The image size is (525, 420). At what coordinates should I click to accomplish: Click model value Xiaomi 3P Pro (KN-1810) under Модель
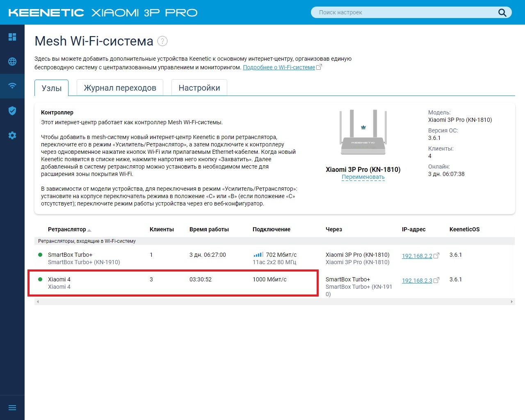point(460,120)
